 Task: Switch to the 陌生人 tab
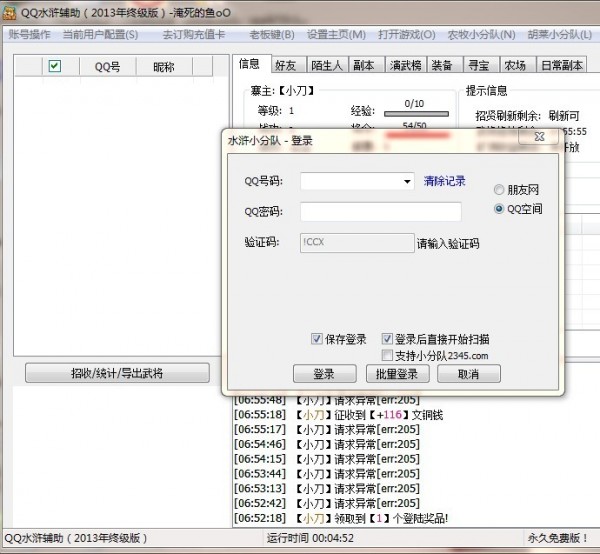(326, 65)
